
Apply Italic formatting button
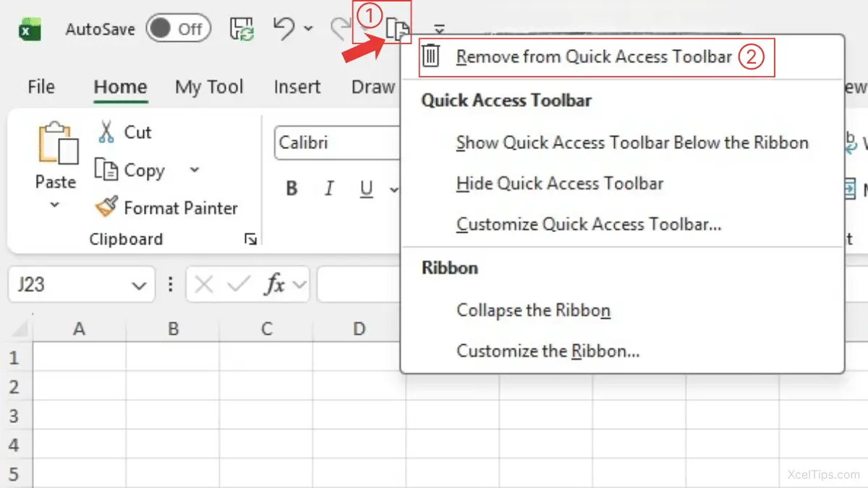point(329,189)
